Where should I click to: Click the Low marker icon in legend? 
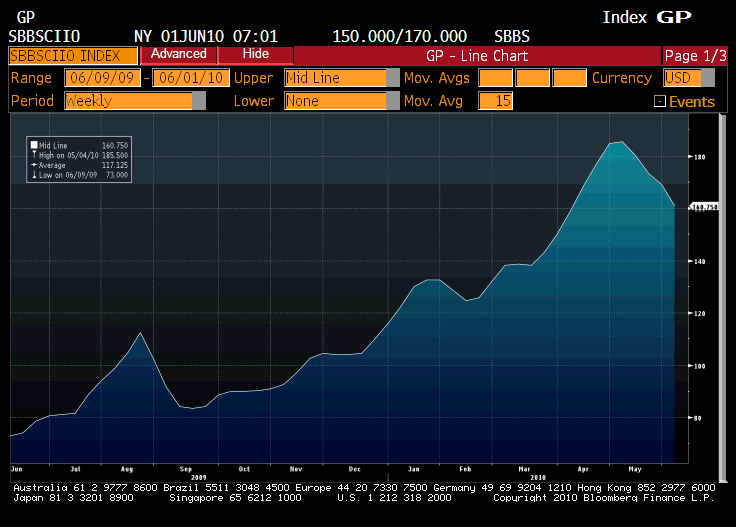[34, 175]
